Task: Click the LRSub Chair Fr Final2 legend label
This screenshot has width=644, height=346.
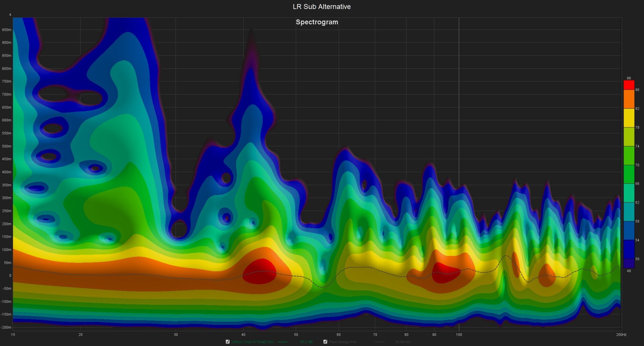Action: [x=252, y=342]
